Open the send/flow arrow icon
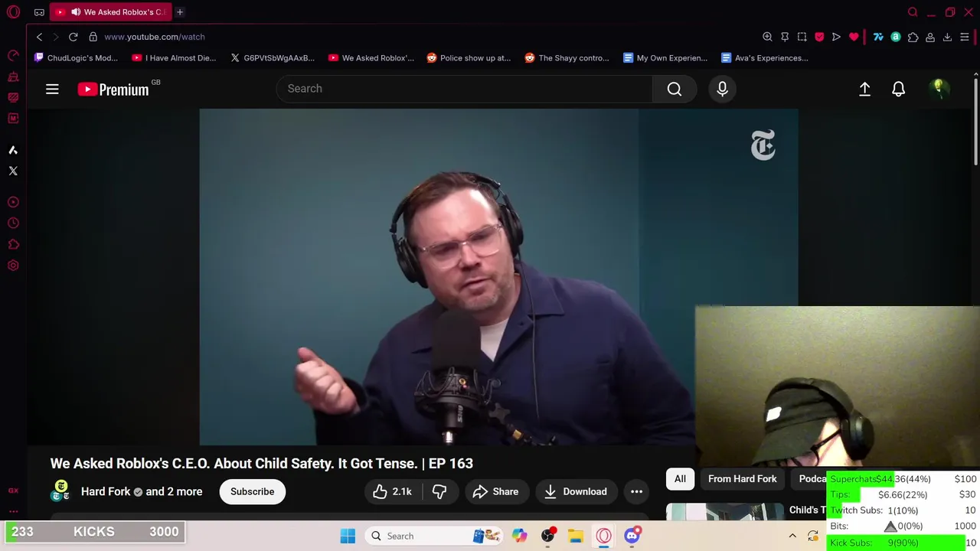The width and height of the screenshot is (980, 551). click(836, 37)
